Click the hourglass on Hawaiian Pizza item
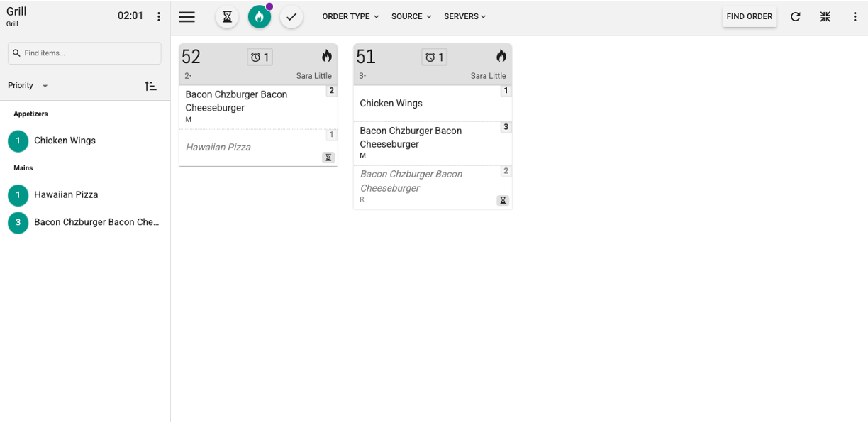 328,158
